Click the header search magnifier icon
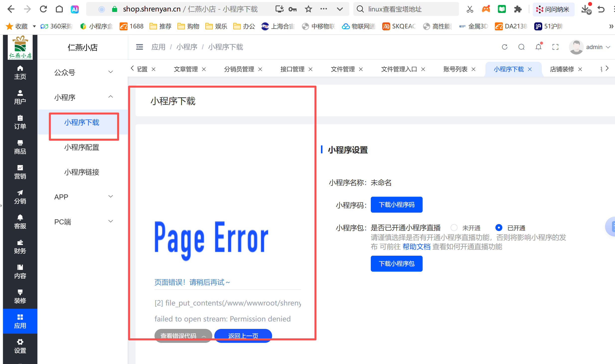This screenshot has height=364, width=615. [521, 47]
